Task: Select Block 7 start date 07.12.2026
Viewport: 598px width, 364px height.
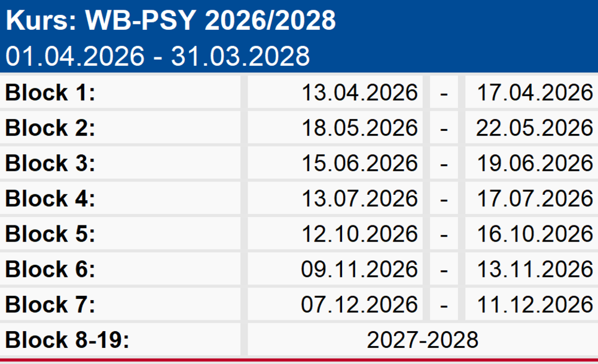Action: 359,305
